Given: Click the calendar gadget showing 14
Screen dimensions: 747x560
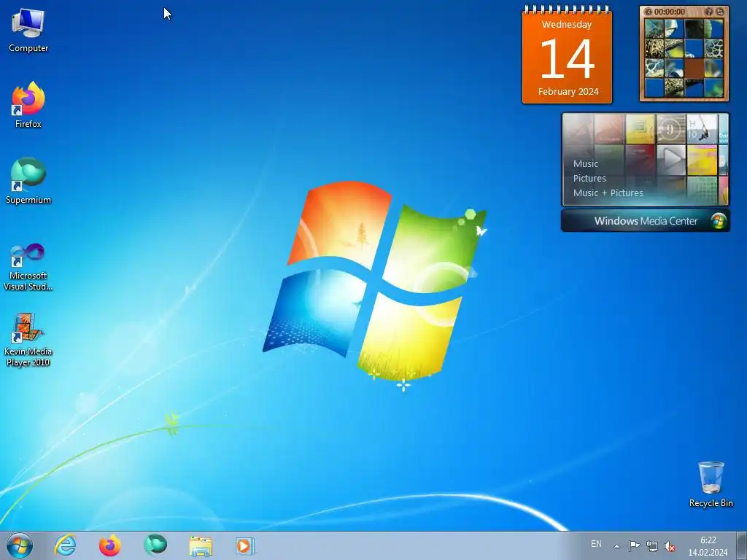Looking at the screenshot, I should coord(567,55).
